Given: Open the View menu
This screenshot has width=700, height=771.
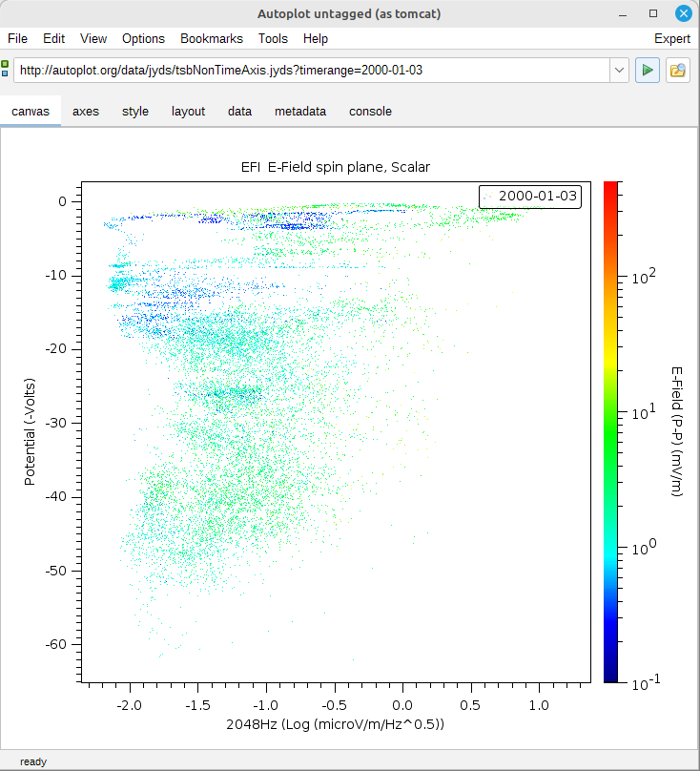Looking at the screenshot, I should pos(93,39).
